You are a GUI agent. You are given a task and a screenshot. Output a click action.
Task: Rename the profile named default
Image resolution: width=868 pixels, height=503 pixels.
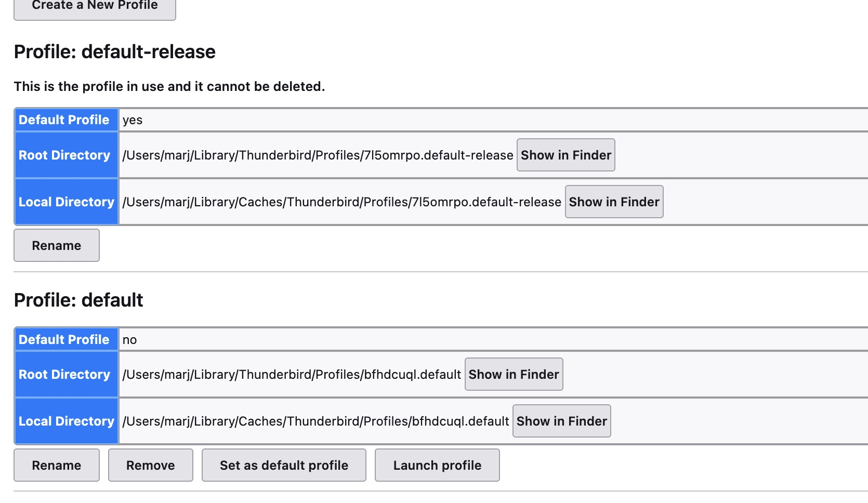coord(57,465)
